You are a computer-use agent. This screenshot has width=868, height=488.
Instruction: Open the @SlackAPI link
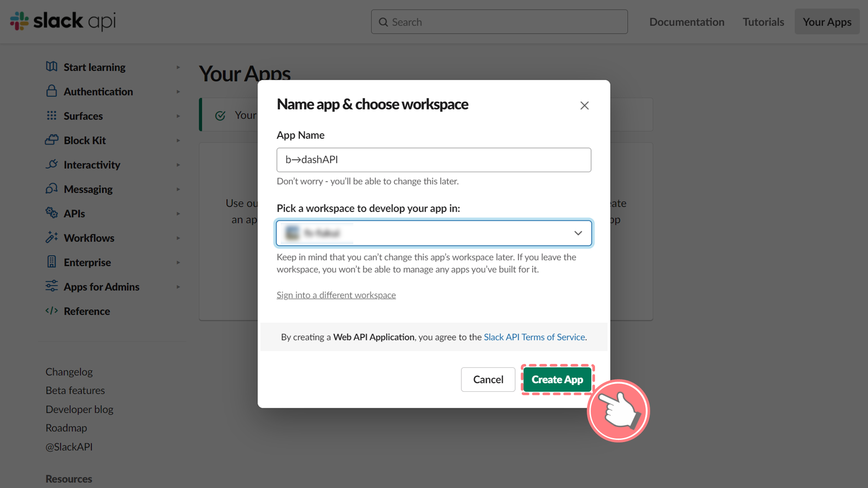pyautogui.click(x=69, y=447)
